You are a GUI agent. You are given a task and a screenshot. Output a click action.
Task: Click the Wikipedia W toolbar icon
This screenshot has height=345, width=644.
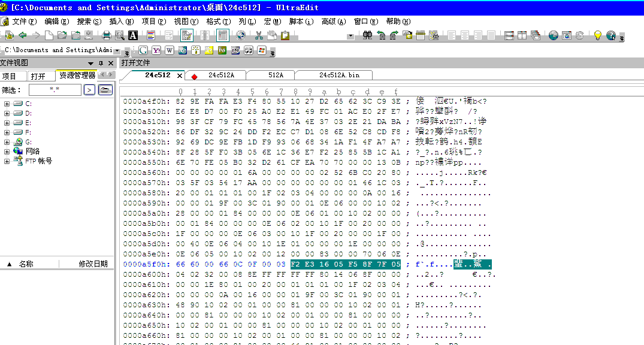pos(170,50)
